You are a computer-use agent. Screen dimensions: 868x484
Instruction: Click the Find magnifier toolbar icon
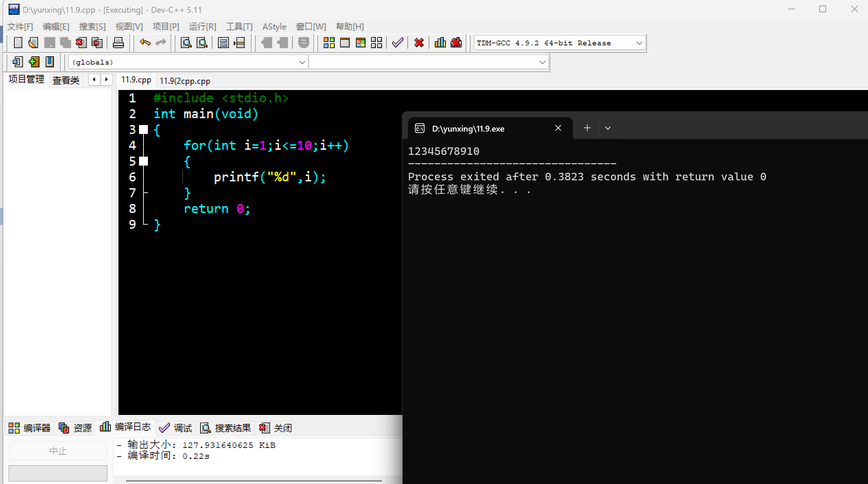(x=186, y=43)
